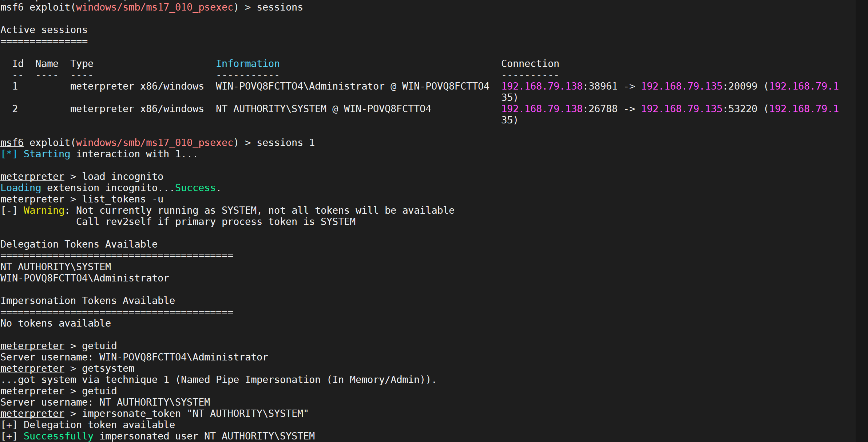This screenshot has width=868, height=442.
Task: Click magenta IP 192.168.79.138:38961 in session 1
Action: point(559,86)
